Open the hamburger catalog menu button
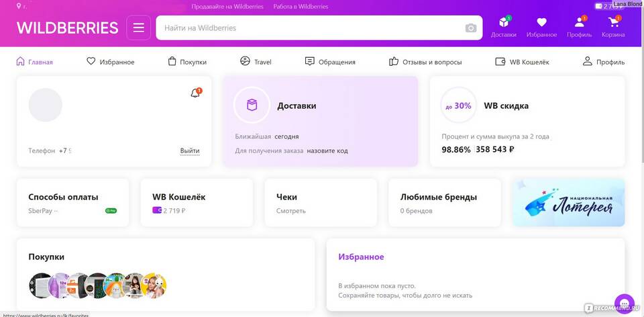 (x=139, y=28)
